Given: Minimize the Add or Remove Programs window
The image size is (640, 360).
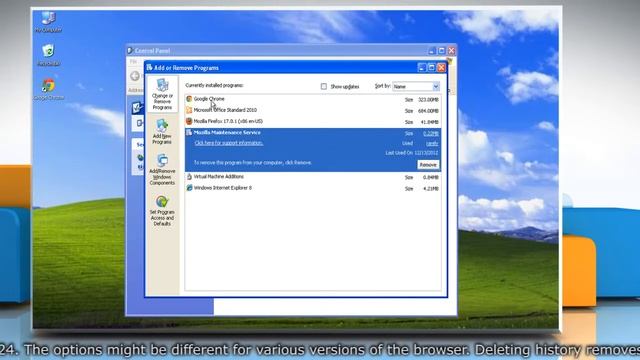Looking at the screenshot, I should [422, 68].
